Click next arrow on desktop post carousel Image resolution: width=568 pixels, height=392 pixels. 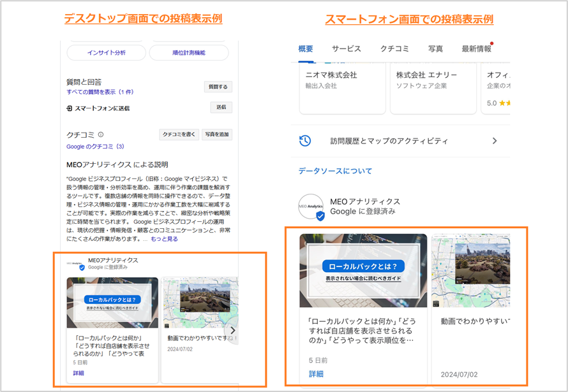coord(232,331)
